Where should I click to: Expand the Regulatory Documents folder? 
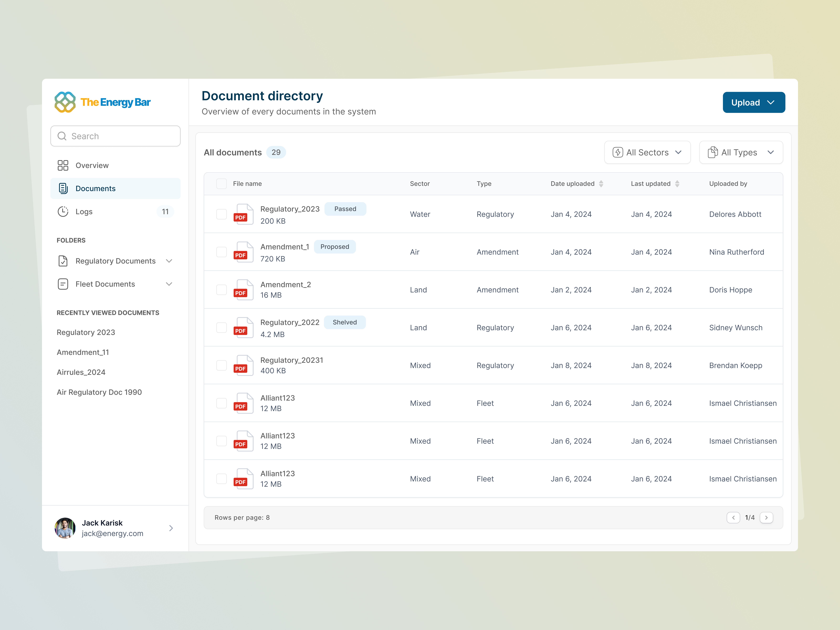[169, 261]
